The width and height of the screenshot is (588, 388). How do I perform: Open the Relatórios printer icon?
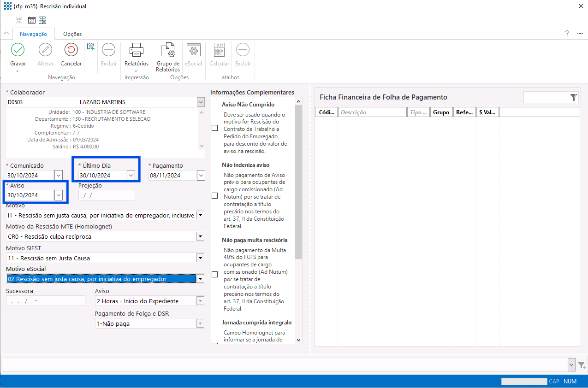tap(137, 50)
